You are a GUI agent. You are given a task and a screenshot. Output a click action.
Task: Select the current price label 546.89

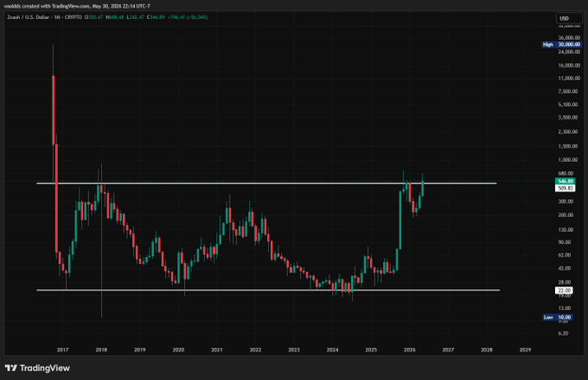click(x=566, y=181)
